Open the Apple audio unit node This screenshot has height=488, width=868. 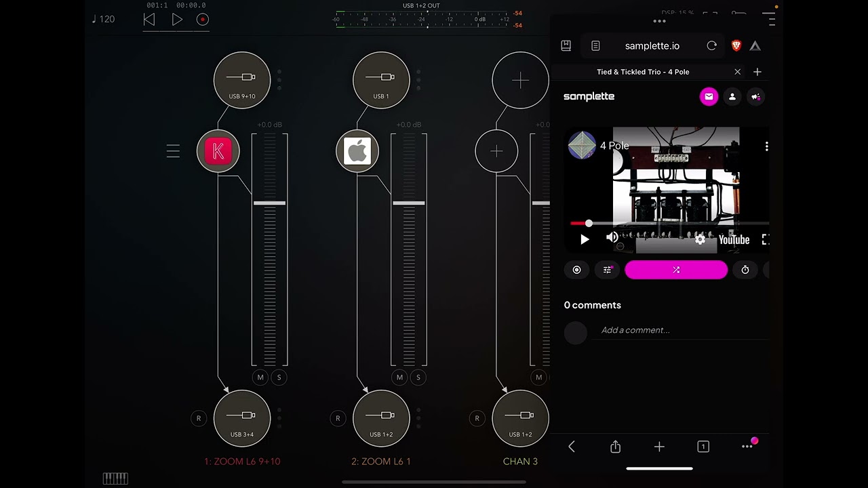coord(357,151)
